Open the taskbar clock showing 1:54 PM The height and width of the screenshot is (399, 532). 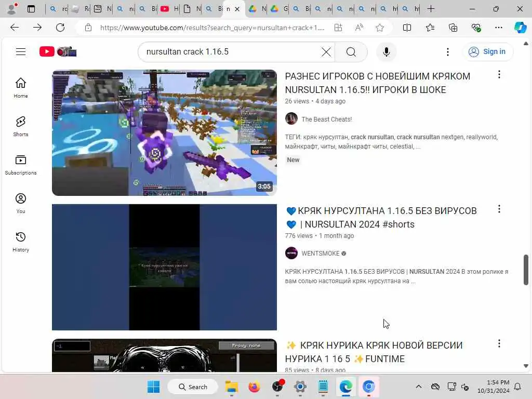pyautogui.click(x=494, y=387)
